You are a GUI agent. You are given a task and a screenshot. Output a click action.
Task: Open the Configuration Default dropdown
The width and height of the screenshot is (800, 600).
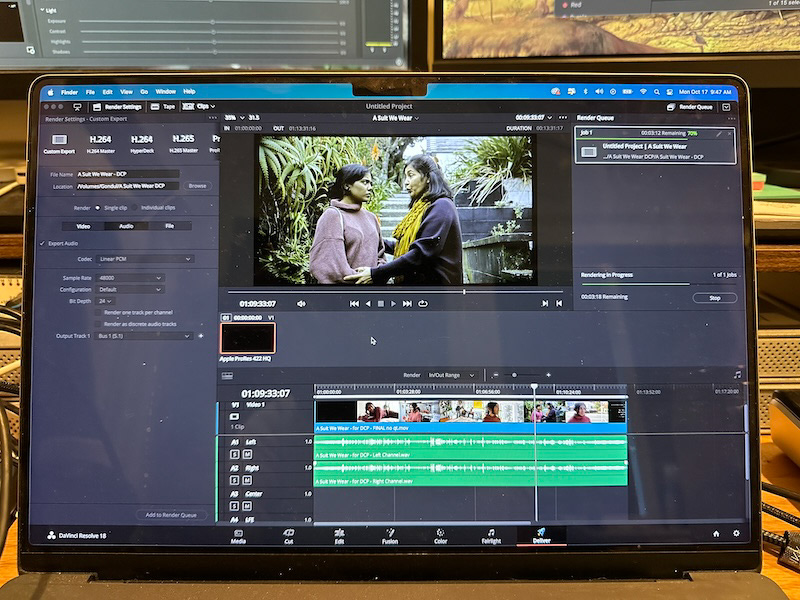130,289
